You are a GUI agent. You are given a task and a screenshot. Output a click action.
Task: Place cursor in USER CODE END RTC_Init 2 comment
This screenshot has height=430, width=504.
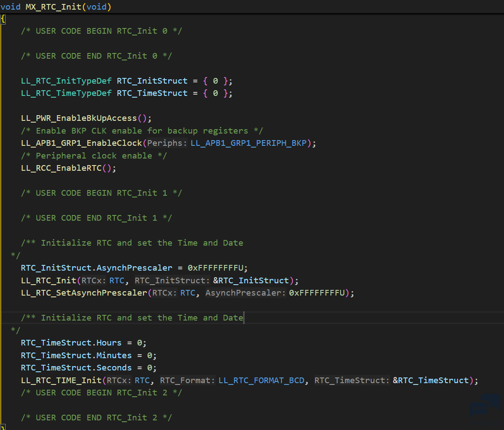pos(96,418)
